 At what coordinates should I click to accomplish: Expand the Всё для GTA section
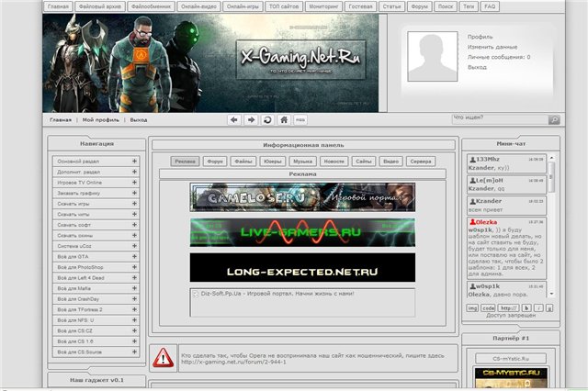click(x=134, y=257)
